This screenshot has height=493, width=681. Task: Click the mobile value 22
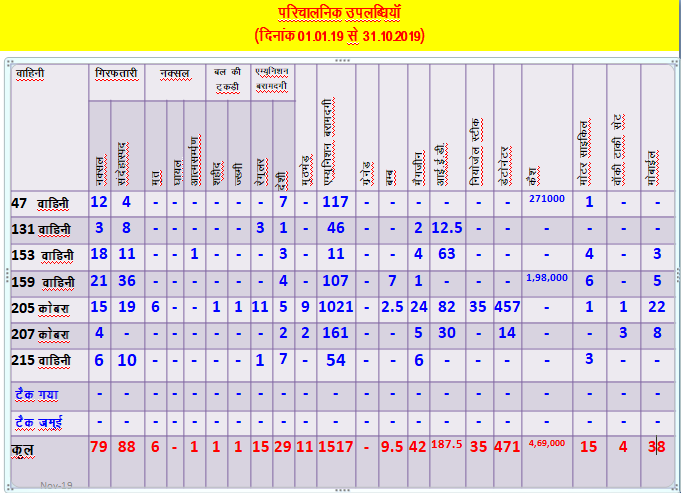(657, 307)
